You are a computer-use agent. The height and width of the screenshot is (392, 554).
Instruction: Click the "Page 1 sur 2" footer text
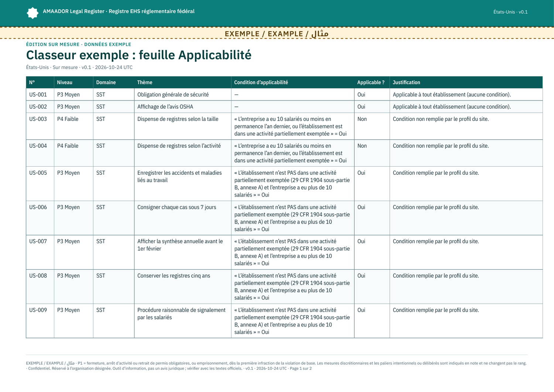pos(301,368)
